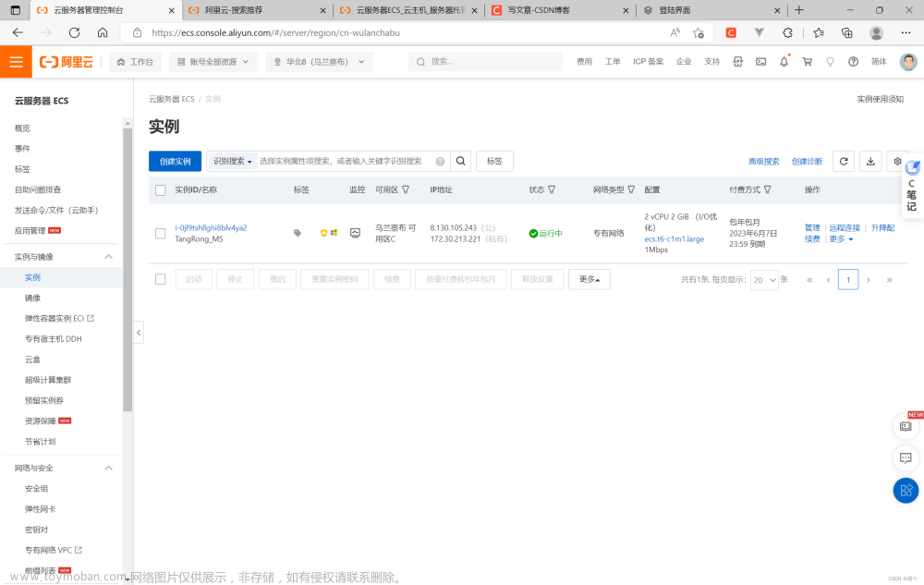Open the row 更多 actions dropdown
The image size is (924, 585).
841,239
